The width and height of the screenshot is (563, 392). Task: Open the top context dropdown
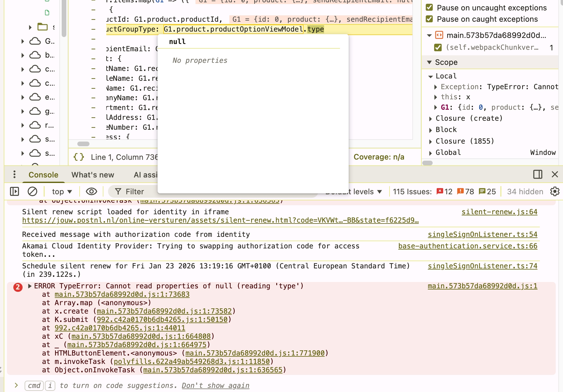(62, 191)
